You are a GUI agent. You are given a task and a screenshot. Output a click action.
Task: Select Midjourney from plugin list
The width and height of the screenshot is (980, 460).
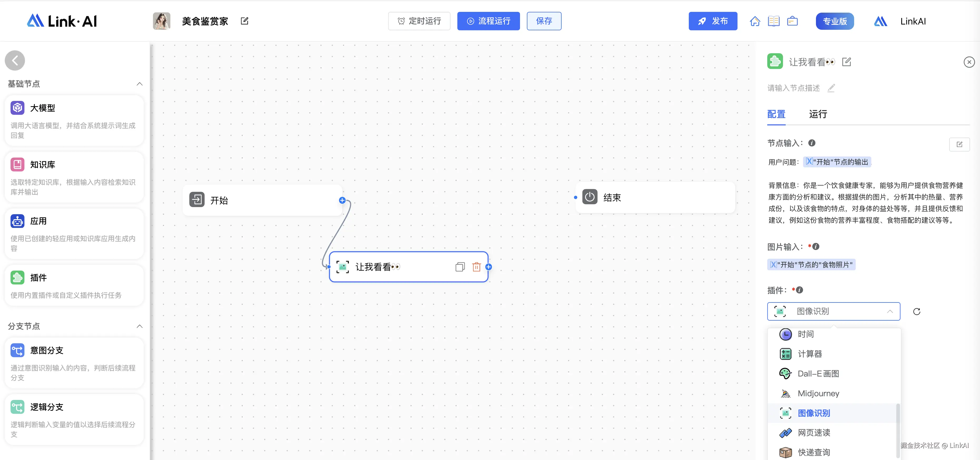tap(818, 393)
